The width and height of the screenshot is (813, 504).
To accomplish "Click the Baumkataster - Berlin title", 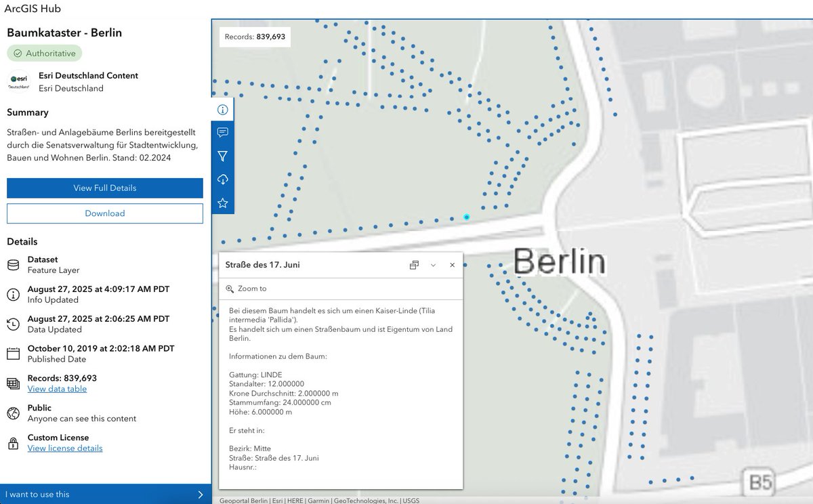I will [x=64, y=33].
